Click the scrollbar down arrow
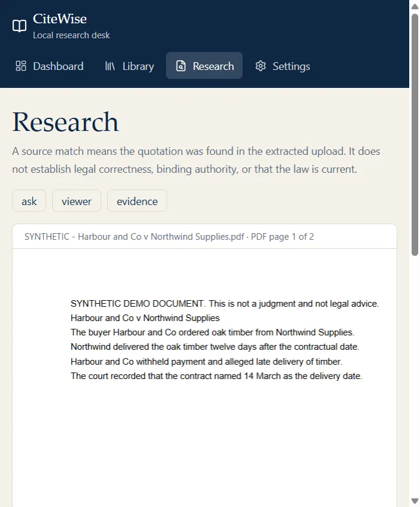Image resolution: width=420 pixels, height=507 pixels. click(x=415, y=501)
